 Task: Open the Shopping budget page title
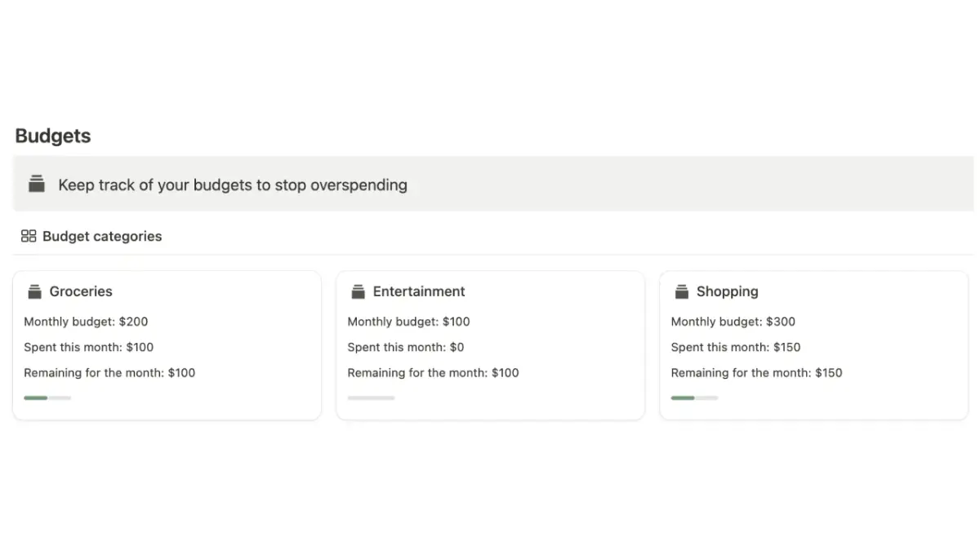727,291
